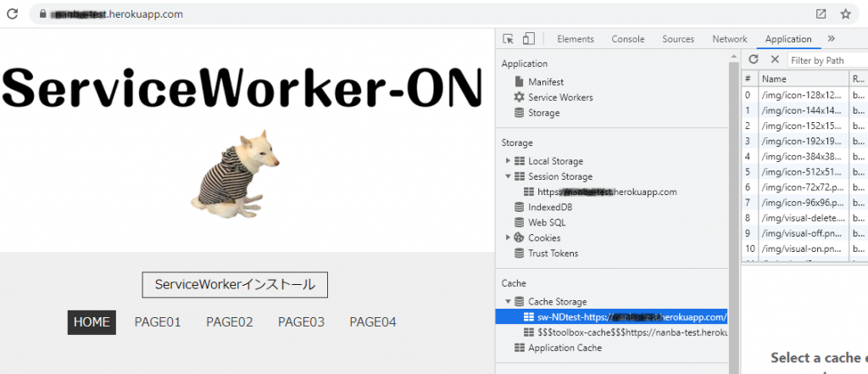Go to the HOME page link
Viewport: 868px width, 374px height.
(x=92, y=322)
